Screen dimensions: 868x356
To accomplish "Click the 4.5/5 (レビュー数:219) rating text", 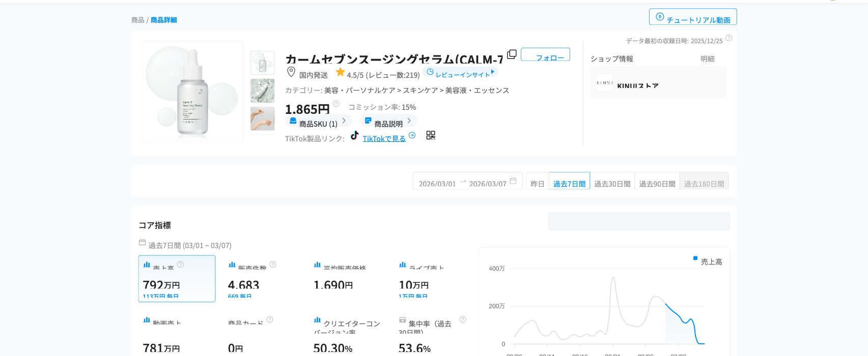I will [x=383, y=75].
